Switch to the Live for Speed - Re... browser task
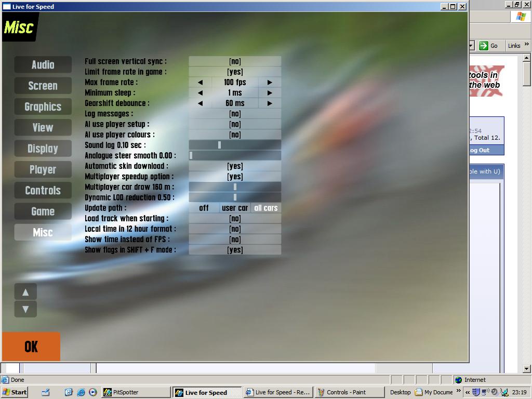Screen dimensions: 532x399 tap(278, 392)
